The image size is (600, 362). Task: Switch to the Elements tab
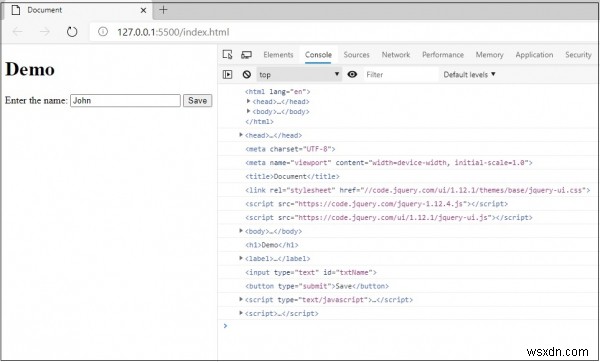tap(278, 55)
